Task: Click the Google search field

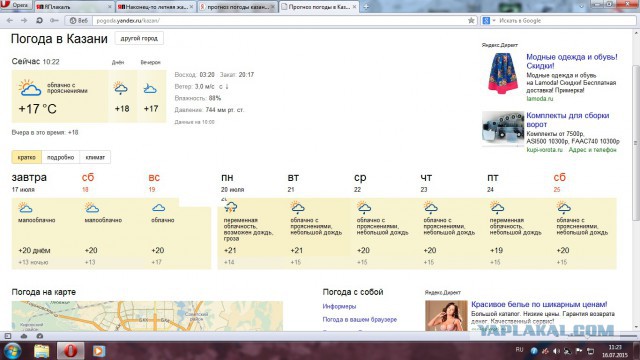Action: pyautogui.click(x=565, y=20)
